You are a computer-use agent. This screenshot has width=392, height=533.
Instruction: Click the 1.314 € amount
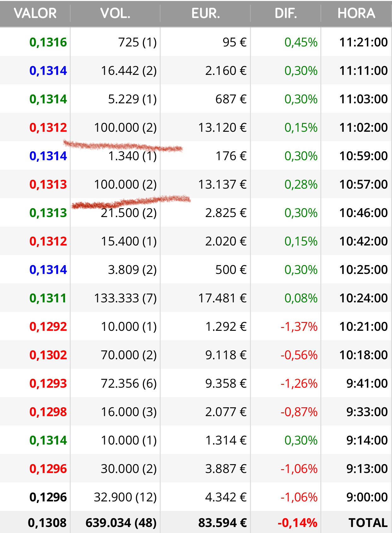click(226, 440)
